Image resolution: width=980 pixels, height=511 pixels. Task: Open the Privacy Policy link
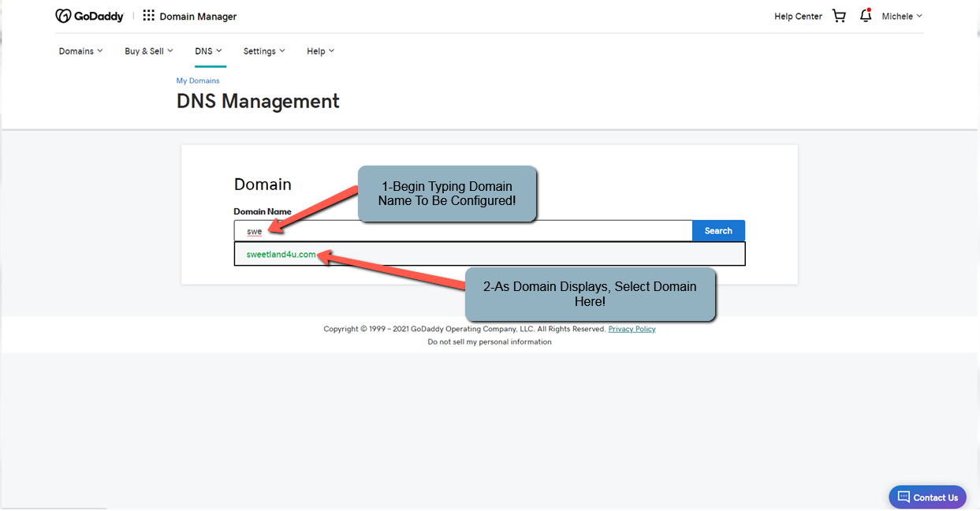tap(632, 329)
